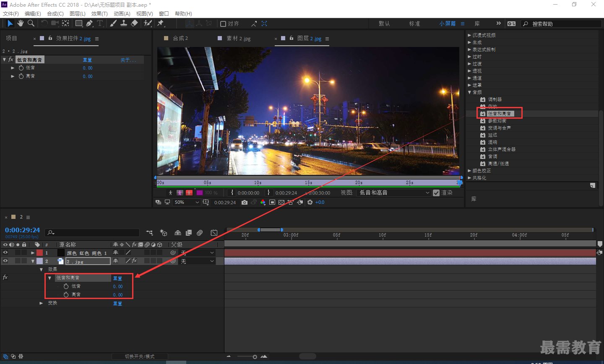Screen dimensions: 604x364
Task: Select the Puppet Pin tool
Action: 161,23
